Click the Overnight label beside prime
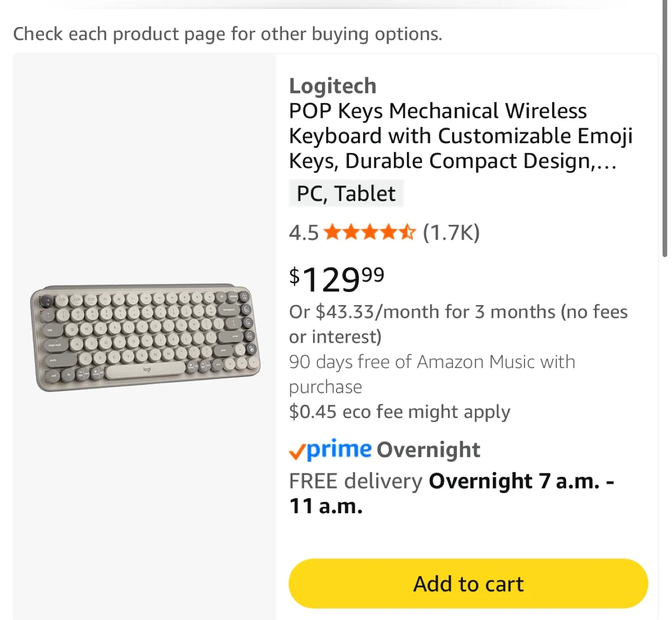The height and width of the screenshot is (620, 672). 428,450
